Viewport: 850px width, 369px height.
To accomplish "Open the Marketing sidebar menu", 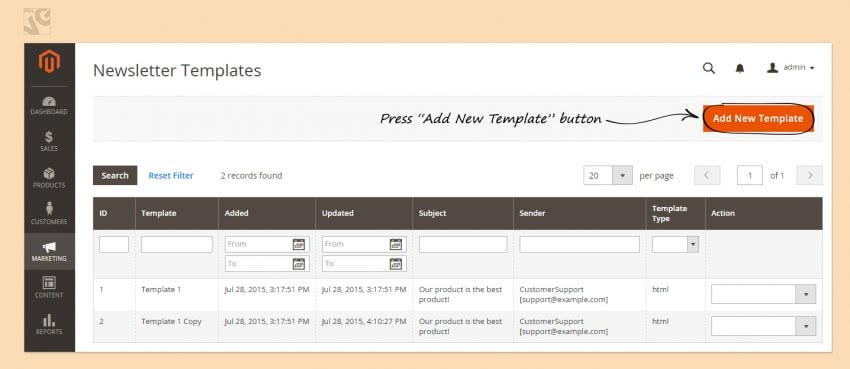I will pos(49,251).
